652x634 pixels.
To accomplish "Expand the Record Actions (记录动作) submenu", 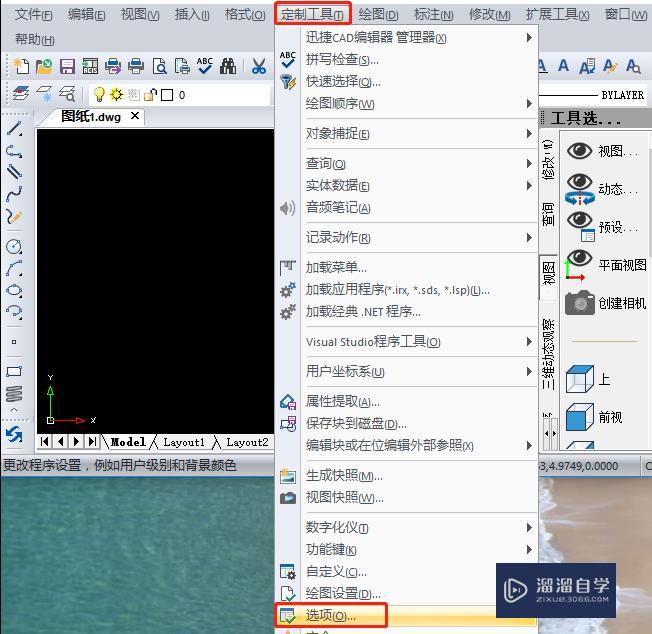I will click(419, 237).
